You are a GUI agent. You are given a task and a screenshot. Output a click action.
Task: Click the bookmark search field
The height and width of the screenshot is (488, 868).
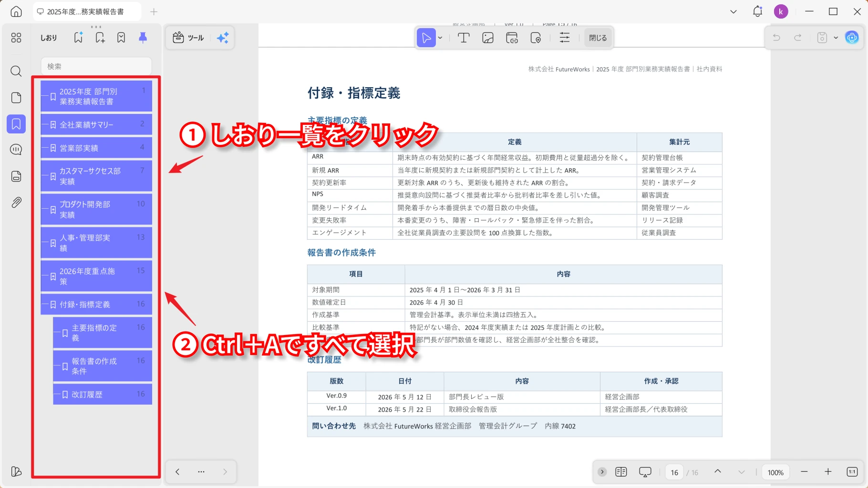pyautogui.click(x=96, y=66)
